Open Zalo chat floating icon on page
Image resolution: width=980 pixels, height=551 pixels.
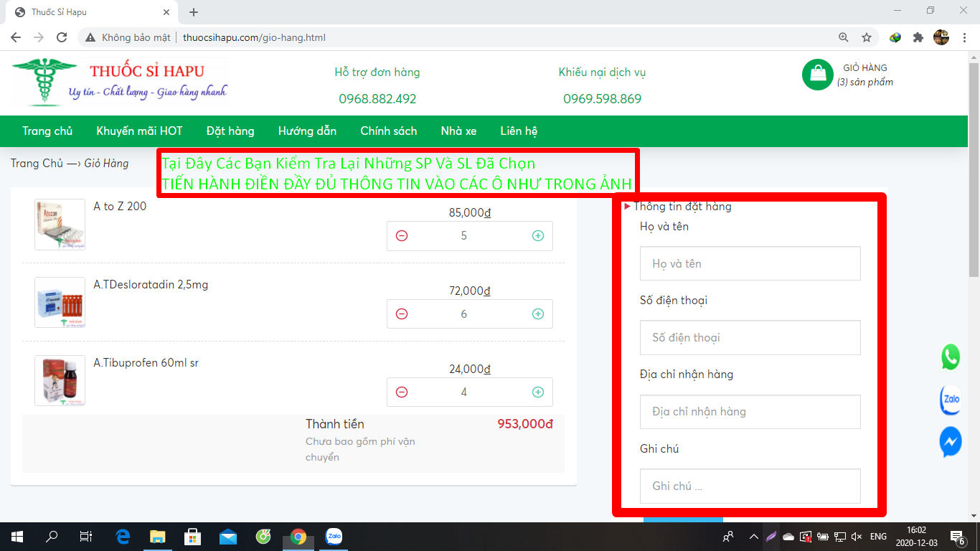[951, 400]
